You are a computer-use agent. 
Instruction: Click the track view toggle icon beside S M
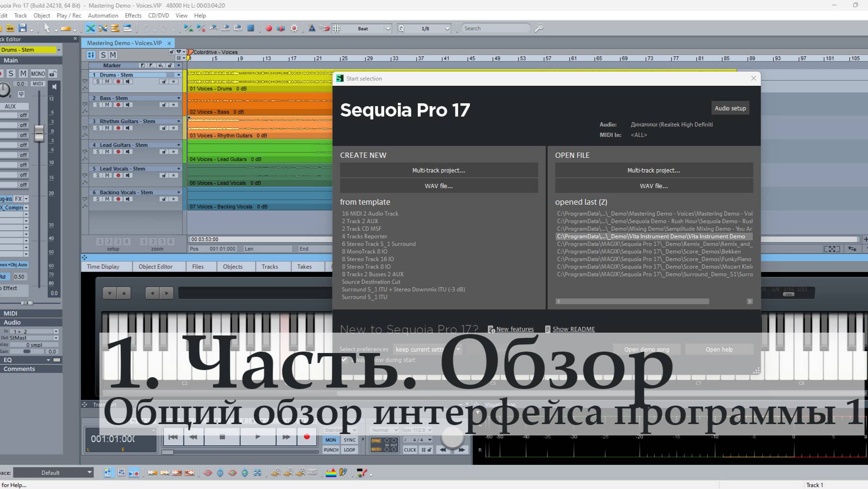(91, 55)
